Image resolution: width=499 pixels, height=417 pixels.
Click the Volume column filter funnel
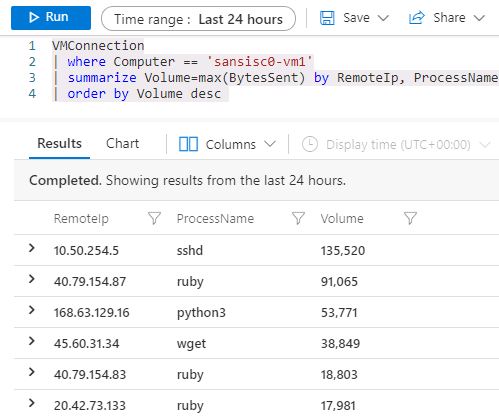(x=410, y=218)
